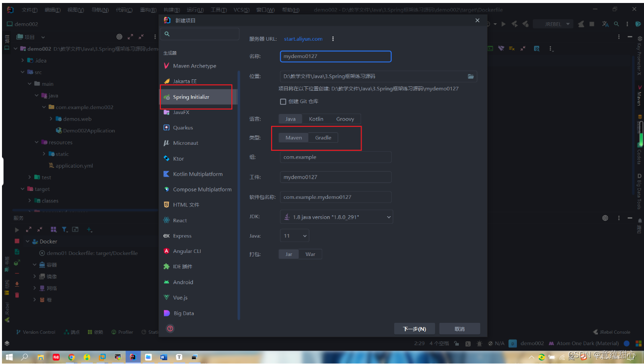Open translate icon in main toolbar
644x364 pixels.
(x=605, y=24)
